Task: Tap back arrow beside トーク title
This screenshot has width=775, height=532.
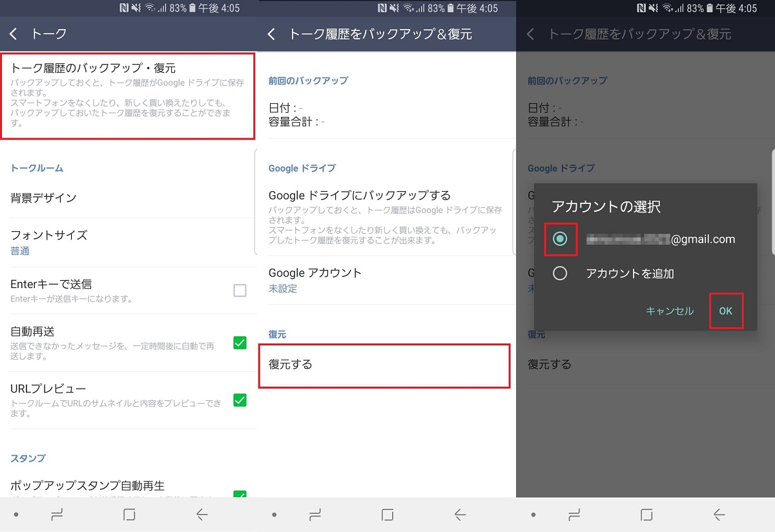Action: 13,34
